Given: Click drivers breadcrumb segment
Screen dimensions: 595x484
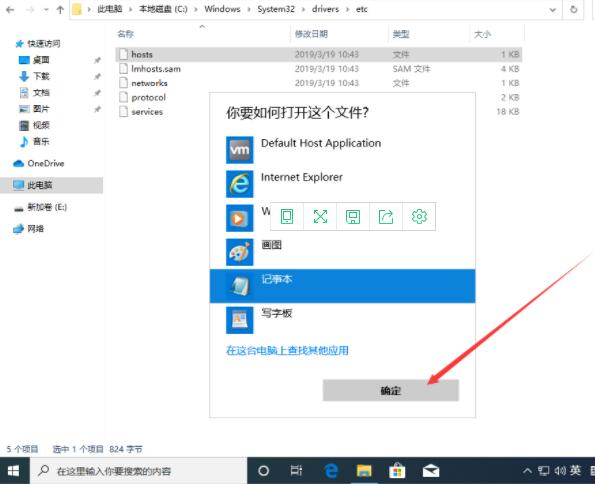Looking at the screenshot, I should coord(325,9).
